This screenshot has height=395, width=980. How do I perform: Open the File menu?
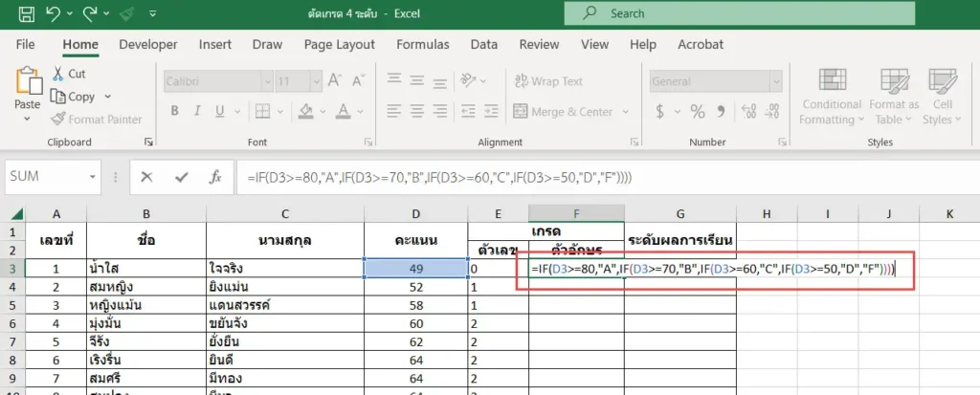coord(25,44)
